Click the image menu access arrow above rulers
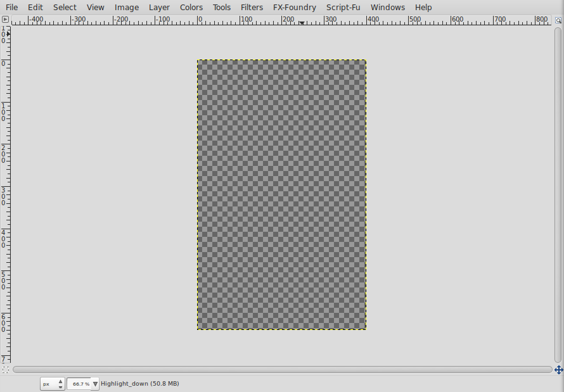Image resolution: width=564 pixels, height=392 pixels. pos(5,19)
